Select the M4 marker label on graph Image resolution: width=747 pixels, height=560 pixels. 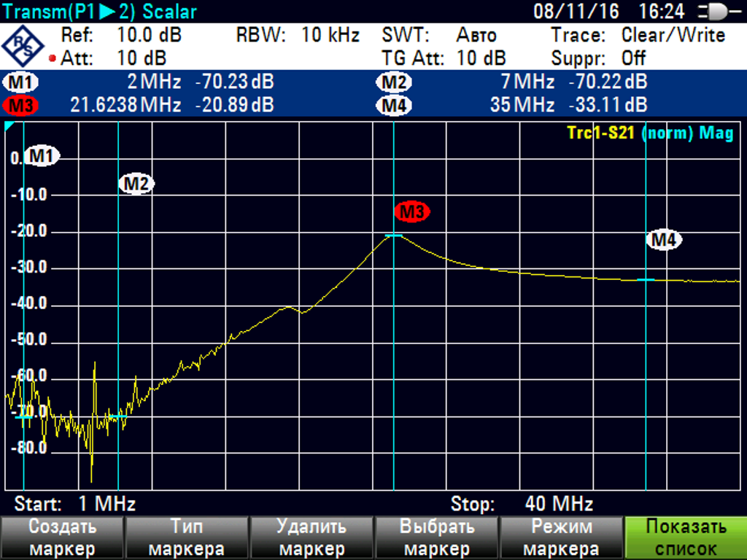coord(665,239)
